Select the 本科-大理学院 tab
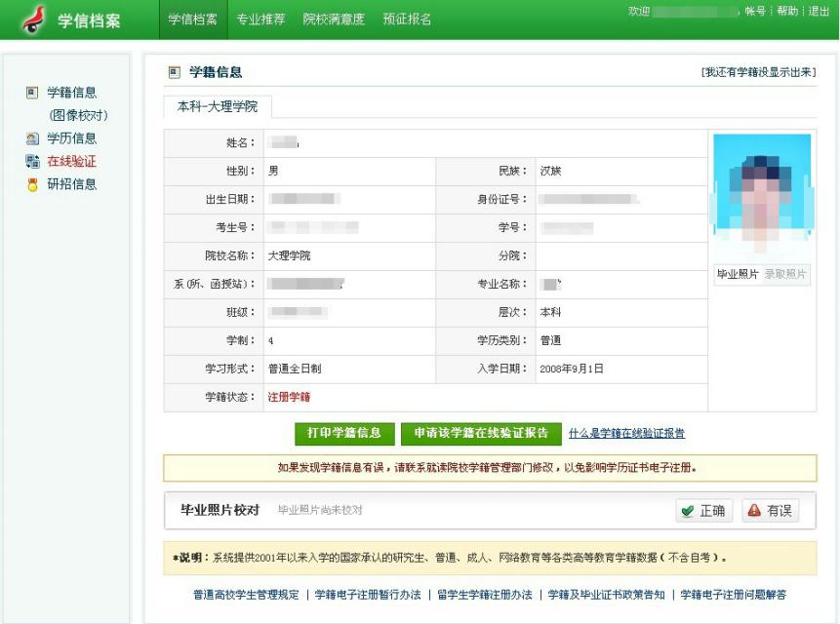The image size is (840, 624). tap(218, 106)
